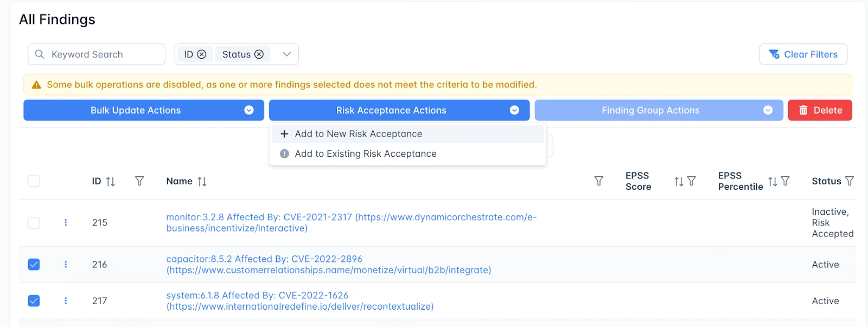Open filter for Status column

(x=850, y=181)
